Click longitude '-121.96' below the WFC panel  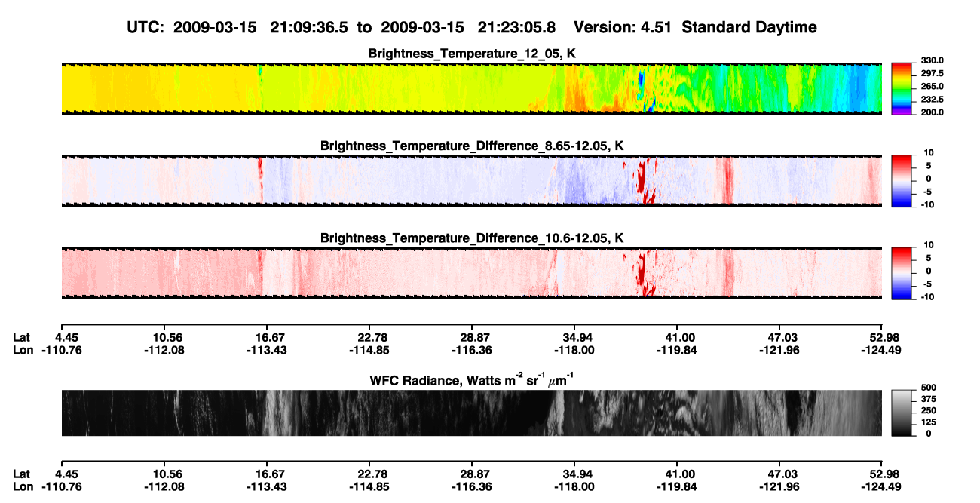779,486
